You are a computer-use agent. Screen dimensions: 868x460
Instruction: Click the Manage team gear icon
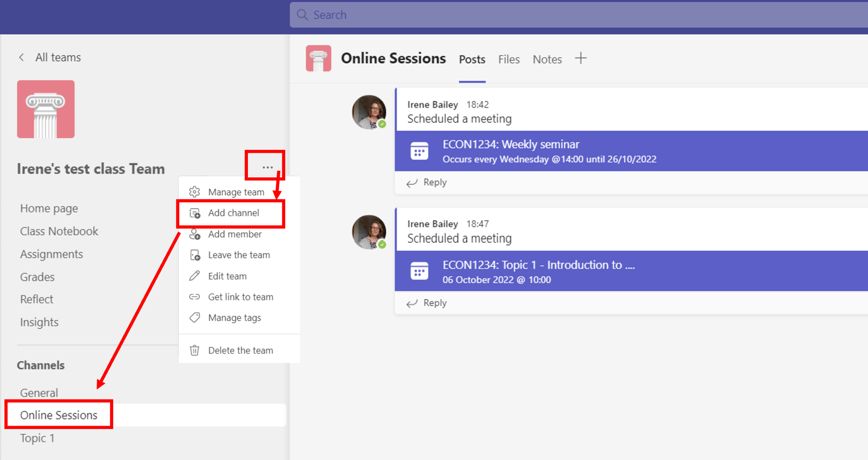(195, 192)
